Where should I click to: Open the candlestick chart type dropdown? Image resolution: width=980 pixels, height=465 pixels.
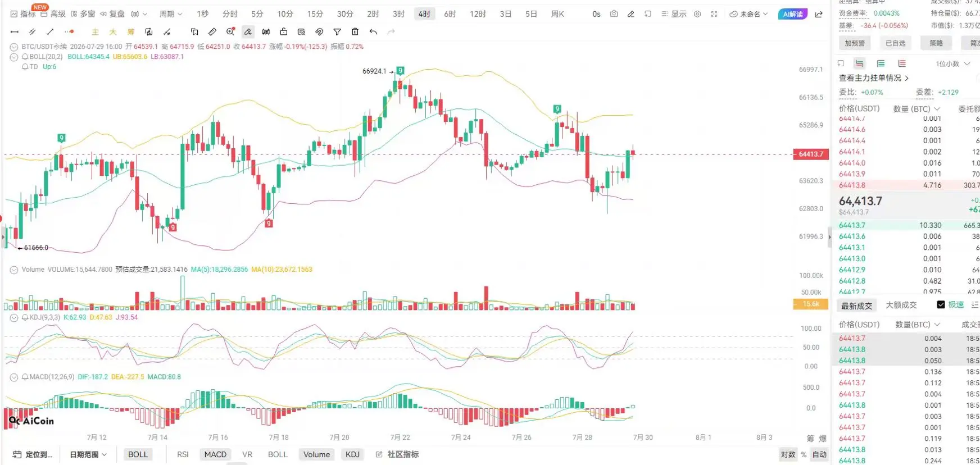point(139,13)
